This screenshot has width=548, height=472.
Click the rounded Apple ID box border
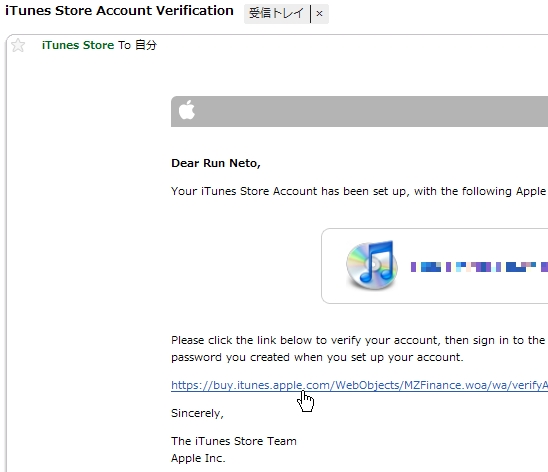click(434, 266)
